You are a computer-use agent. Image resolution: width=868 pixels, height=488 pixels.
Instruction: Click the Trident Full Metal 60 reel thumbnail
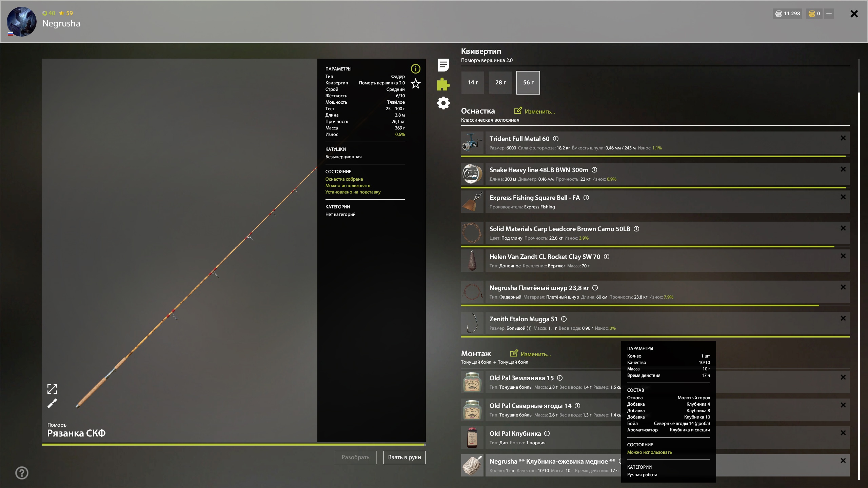(472, 143)
